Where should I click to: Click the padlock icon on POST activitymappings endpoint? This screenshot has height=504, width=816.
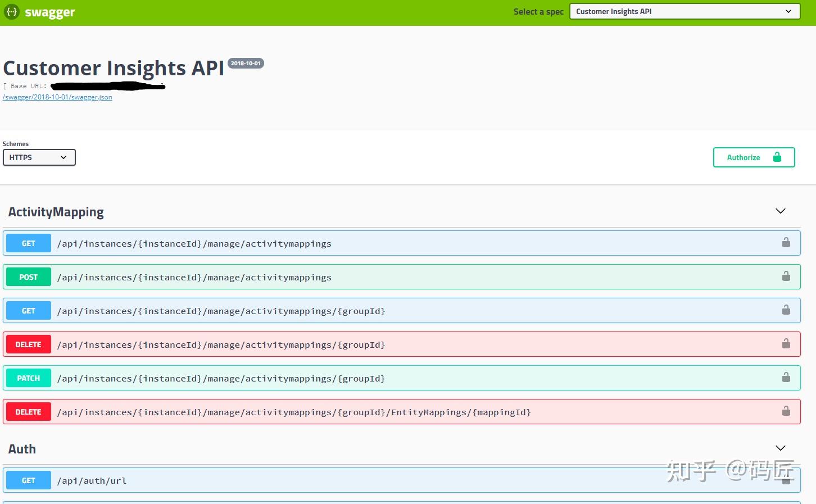786,276
